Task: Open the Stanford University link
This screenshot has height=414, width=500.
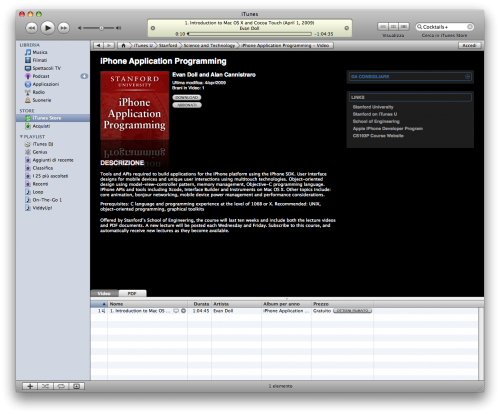Action: pyautogui.click(x=373, y=107)
